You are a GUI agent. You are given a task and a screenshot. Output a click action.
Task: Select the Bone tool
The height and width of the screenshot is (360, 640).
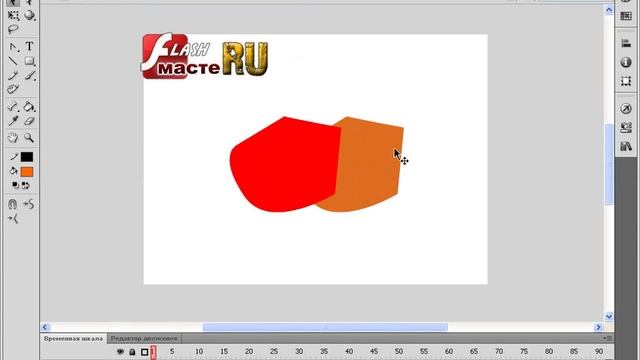pos(13,107)
